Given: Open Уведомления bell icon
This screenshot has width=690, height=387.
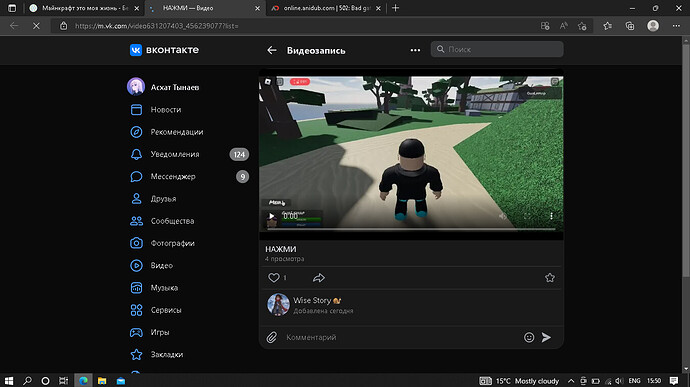Looking at the screenshot, I should pos(136,154).
